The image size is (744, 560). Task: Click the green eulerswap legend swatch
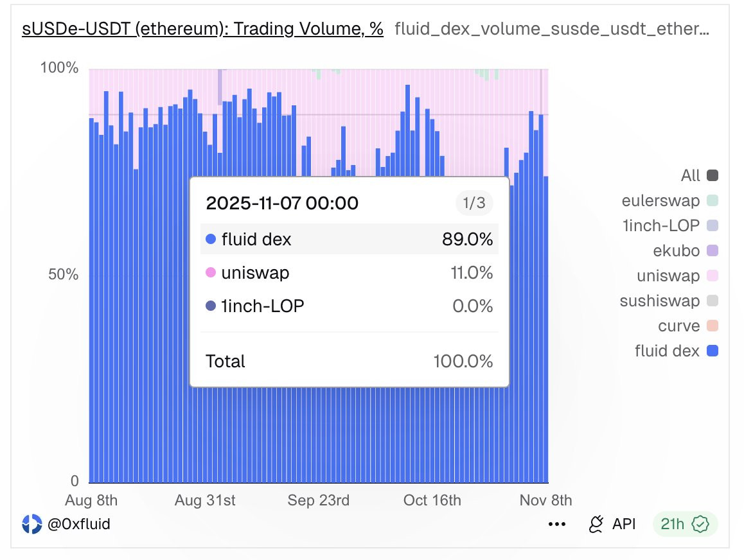[713, 200]
